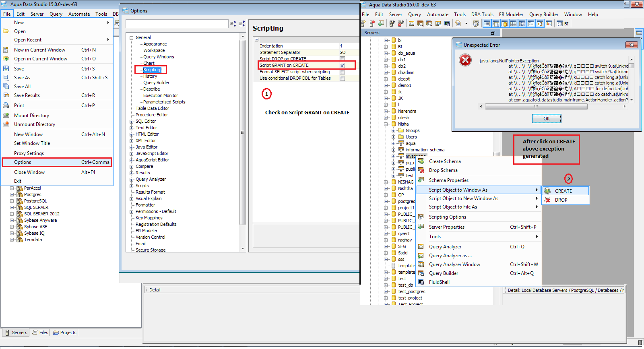This screenshot has width=644, height=349.
Task: Click the second magnifier query window icon
Action: 420,24
